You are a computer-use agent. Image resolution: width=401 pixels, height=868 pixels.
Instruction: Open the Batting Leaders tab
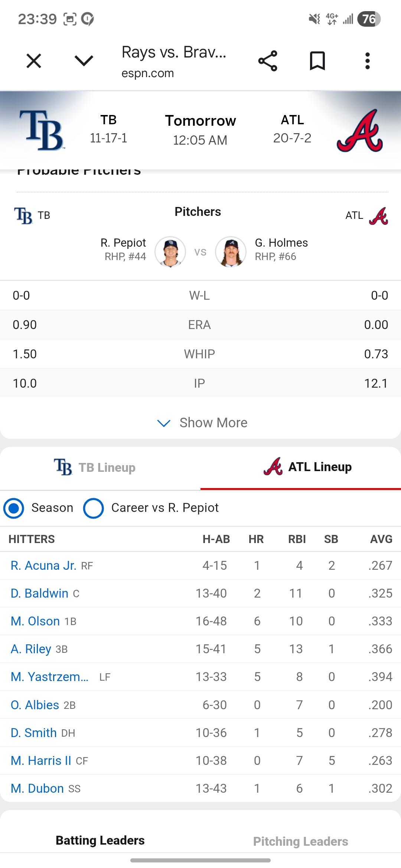click(100, 841)
